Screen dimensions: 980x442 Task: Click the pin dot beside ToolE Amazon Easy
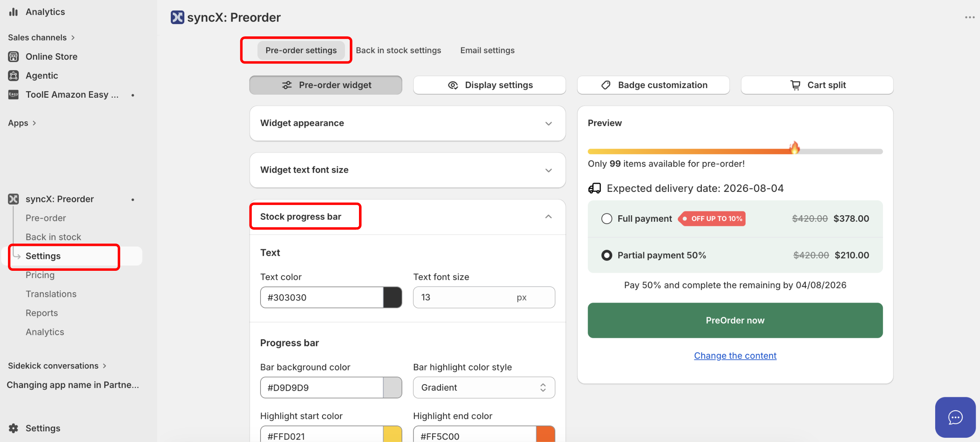click(133, 95)
